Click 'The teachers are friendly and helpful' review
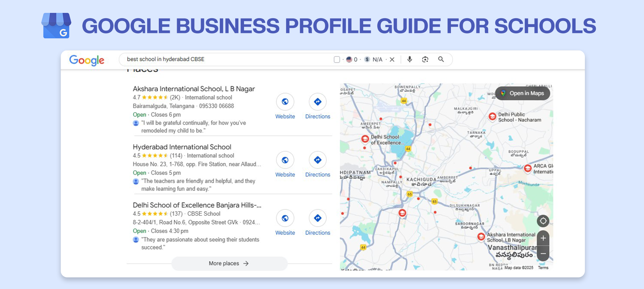 pyautogui.click(x=198, y=185)
